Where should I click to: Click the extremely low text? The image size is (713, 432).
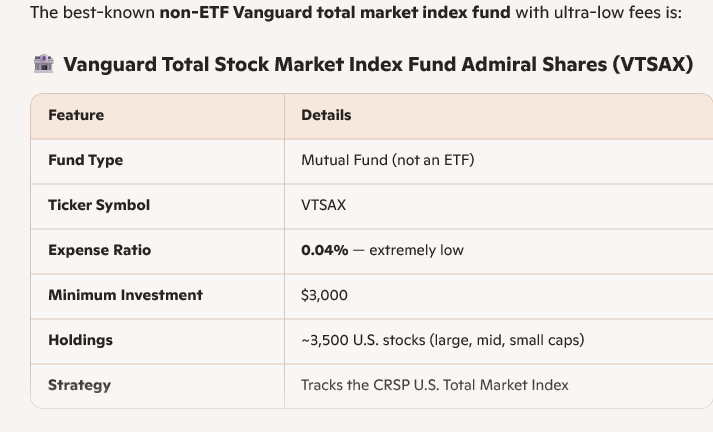416,250
